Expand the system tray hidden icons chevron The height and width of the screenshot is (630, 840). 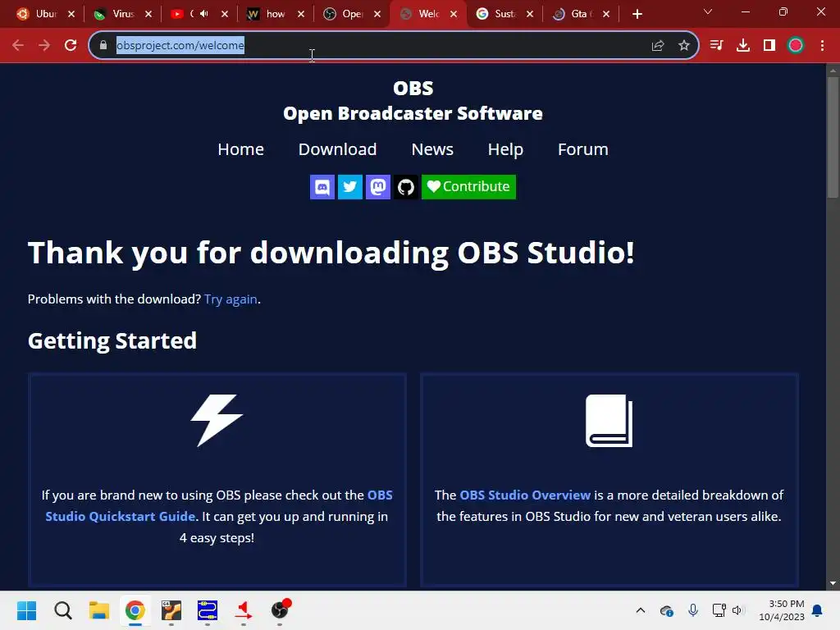coord(640,610)
